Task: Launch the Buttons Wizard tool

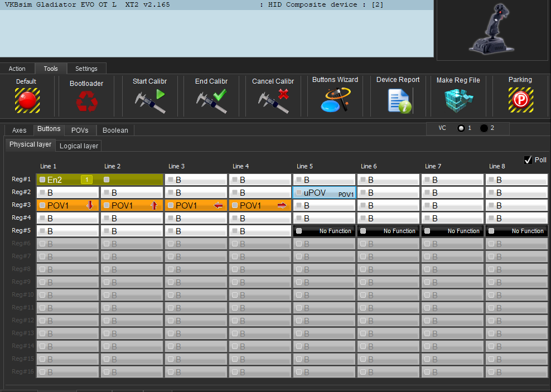Action: 335,100
